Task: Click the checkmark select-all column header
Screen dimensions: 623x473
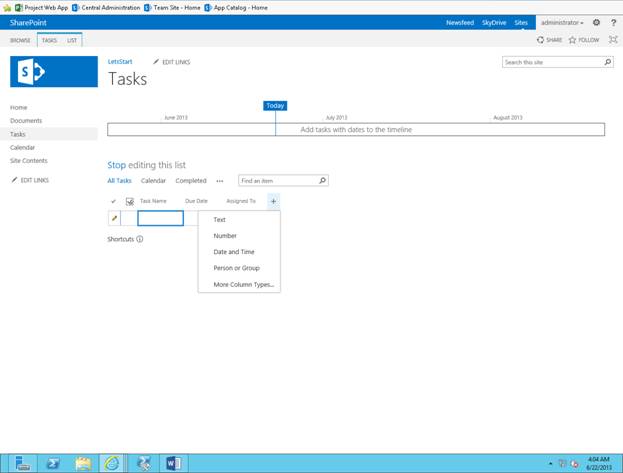Action: (113, 201)
